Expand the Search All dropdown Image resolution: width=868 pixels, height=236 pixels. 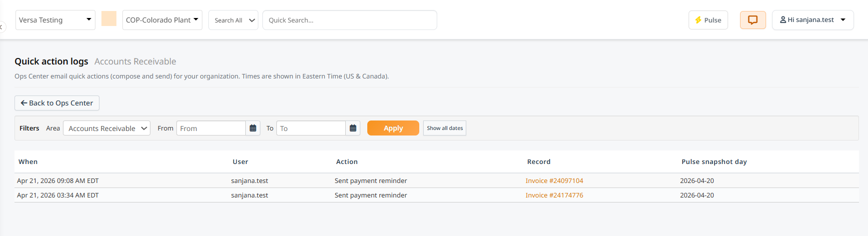tap(233, 20)
